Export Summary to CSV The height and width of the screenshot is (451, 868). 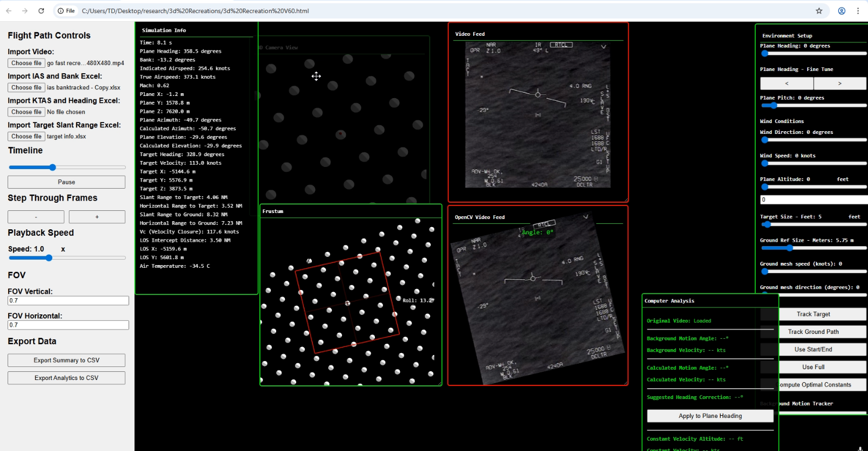point(66,360)
